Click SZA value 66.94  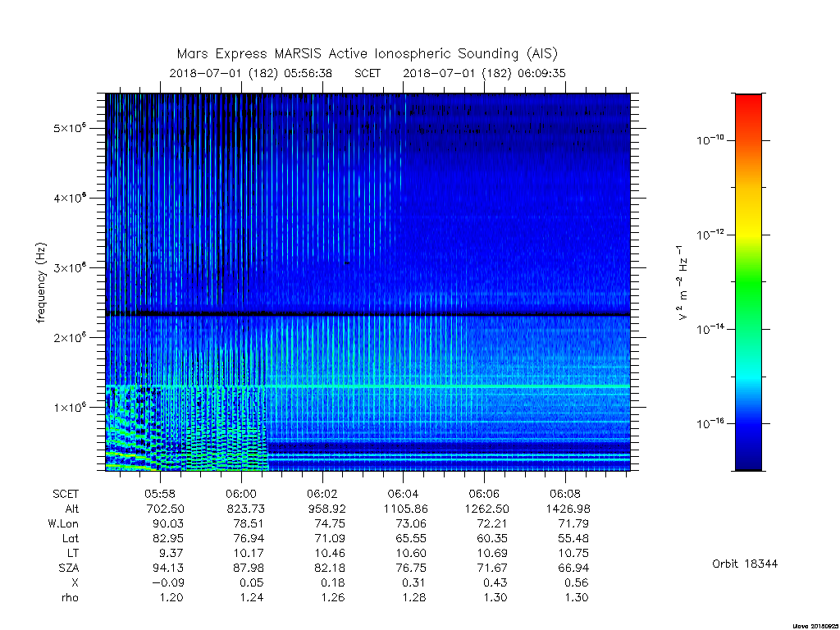coord(573,568)
